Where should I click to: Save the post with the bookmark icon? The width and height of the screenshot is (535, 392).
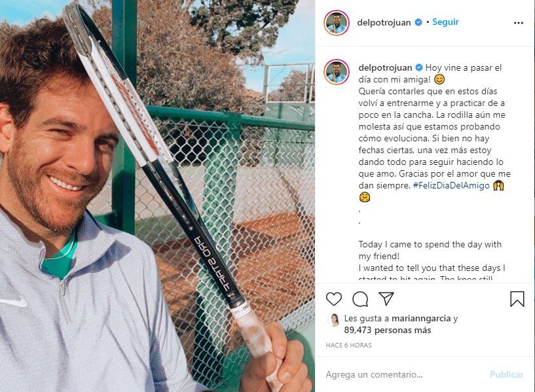[517, 299]
